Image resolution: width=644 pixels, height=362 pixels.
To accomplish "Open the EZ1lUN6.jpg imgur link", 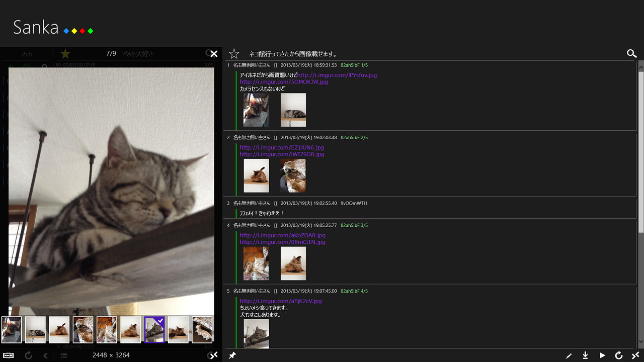I will 282,148.
